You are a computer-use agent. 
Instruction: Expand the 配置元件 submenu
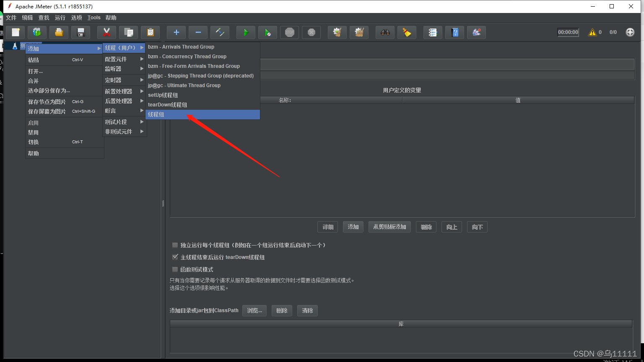(124, 59)
